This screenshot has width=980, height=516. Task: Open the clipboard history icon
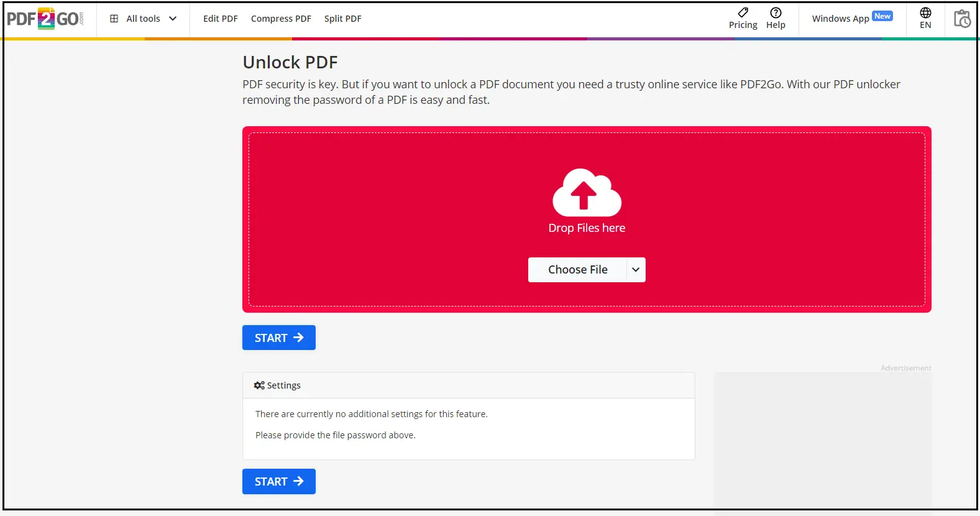[962, 19]
